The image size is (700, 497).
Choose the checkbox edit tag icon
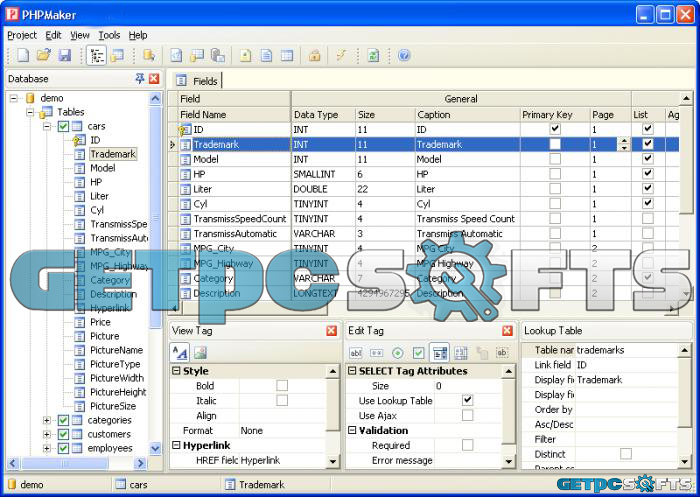click(418, 353)
